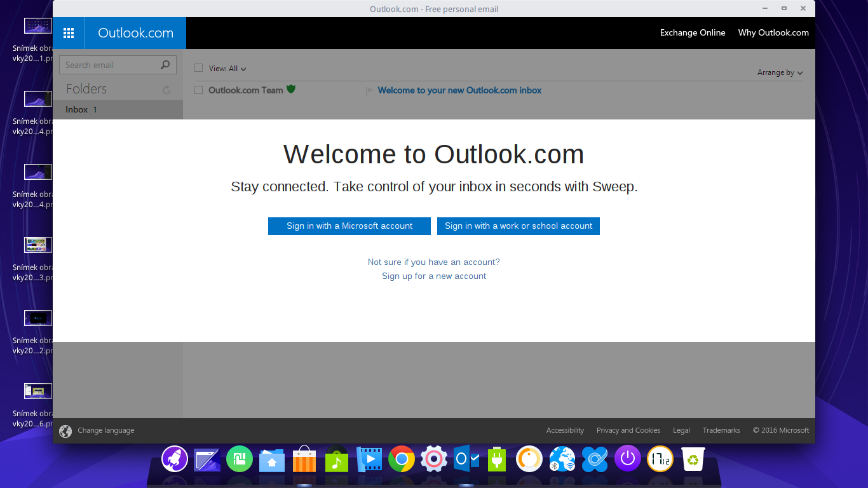The image size is (868, 488).
Task: Open the desktop preview icon in the dock
Action: pos(207,459)
